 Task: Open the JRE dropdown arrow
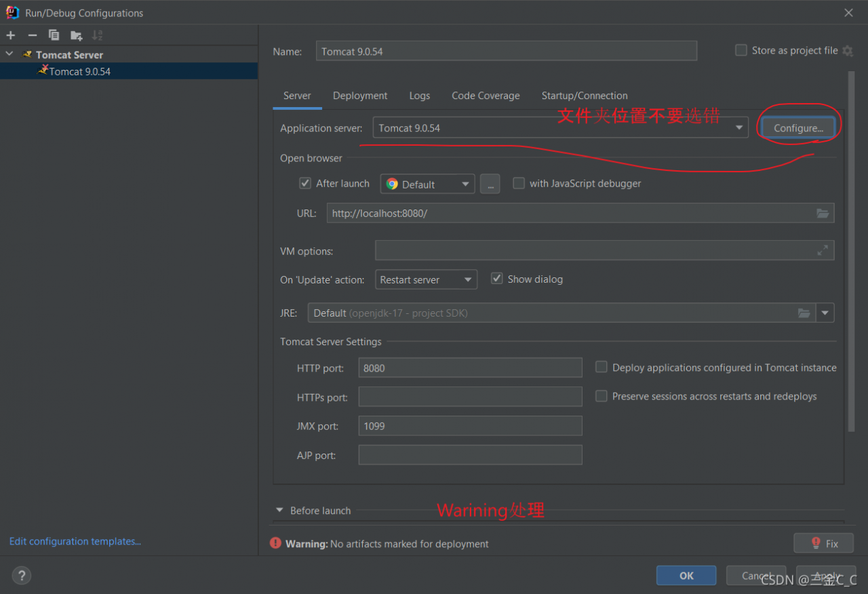pyautogui.click(x=825, y=313)
